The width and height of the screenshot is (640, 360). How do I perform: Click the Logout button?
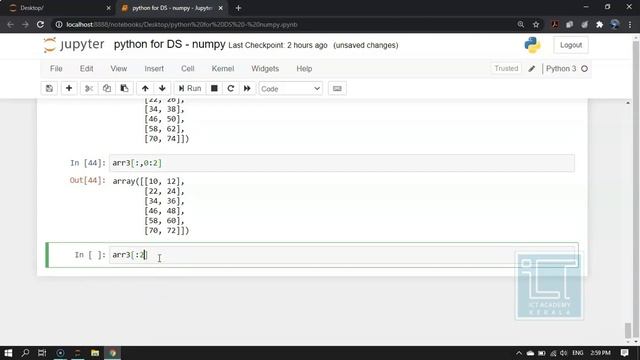[x=571, y=45]
